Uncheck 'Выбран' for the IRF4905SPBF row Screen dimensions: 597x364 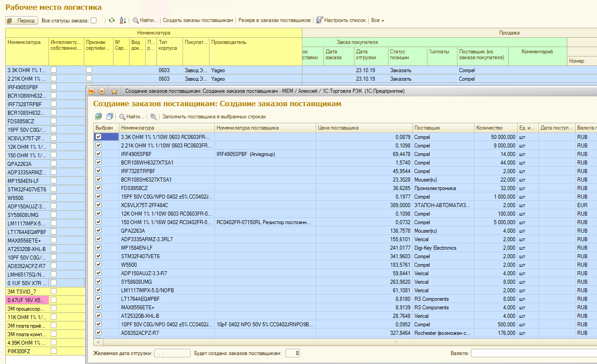click(x=98, y=154)
